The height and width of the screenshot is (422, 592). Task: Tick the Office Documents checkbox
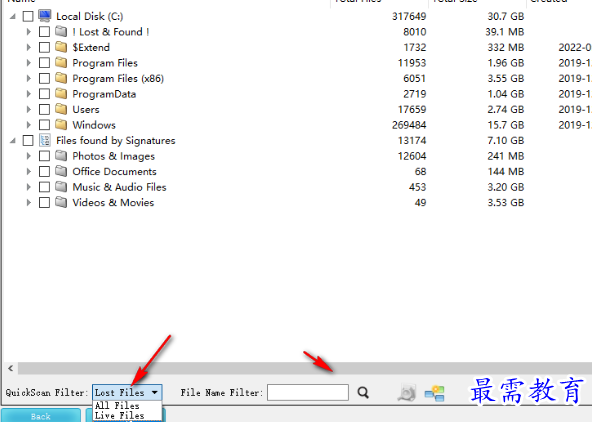(x=44, y=171)
